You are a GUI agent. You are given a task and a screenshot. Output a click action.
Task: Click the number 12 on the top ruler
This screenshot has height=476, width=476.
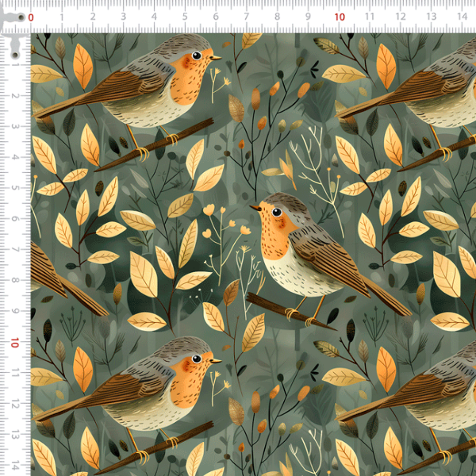tap(399, 17)
